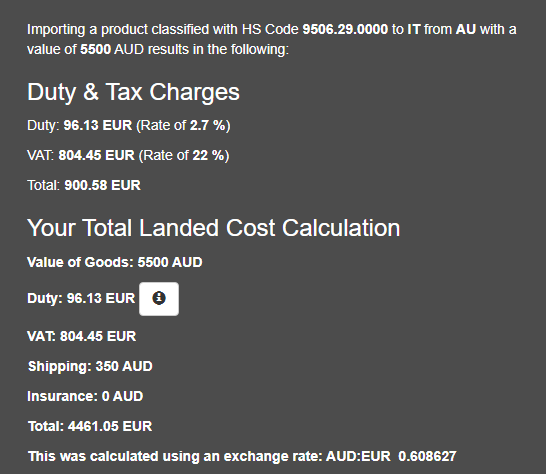Select the origin country code AU
The width and height of the screenshot is (546, 474).
tap(466, 29)
